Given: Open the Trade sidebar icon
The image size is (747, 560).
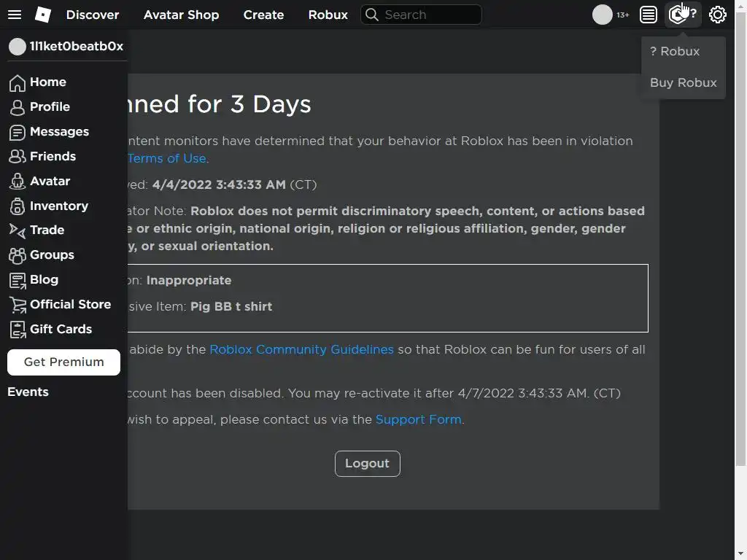Looking at the screenshot, I should pyautogui.click(x=18, y=230).
